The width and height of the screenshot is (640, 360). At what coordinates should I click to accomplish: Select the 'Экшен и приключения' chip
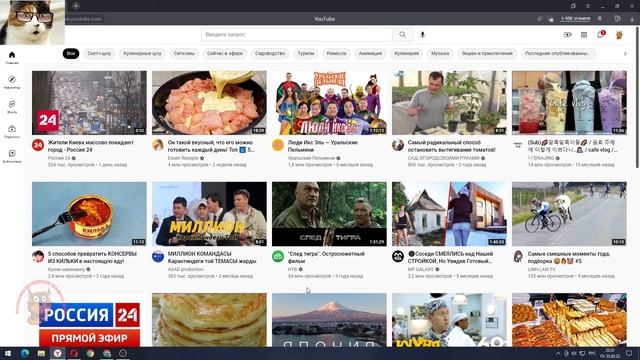487,53
